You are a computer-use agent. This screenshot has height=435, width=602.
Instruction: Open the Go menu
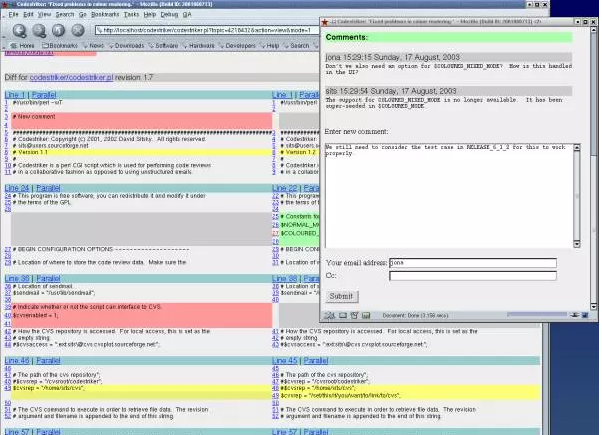click(83, 14)
